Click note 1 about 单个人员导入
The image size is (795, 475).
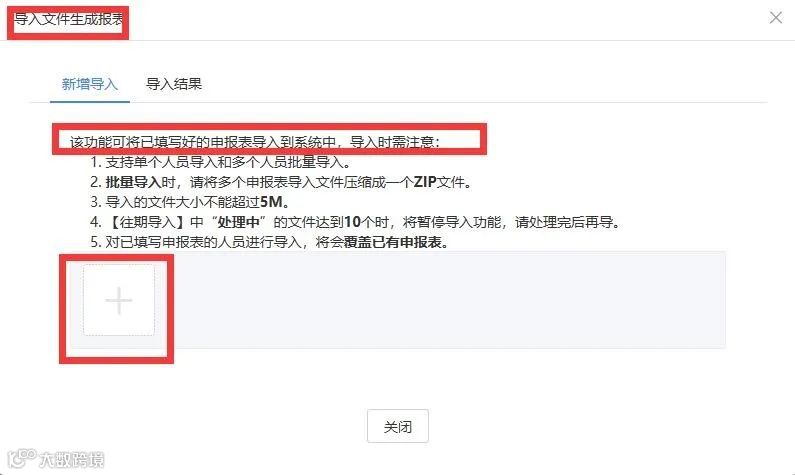pos(220,162)
